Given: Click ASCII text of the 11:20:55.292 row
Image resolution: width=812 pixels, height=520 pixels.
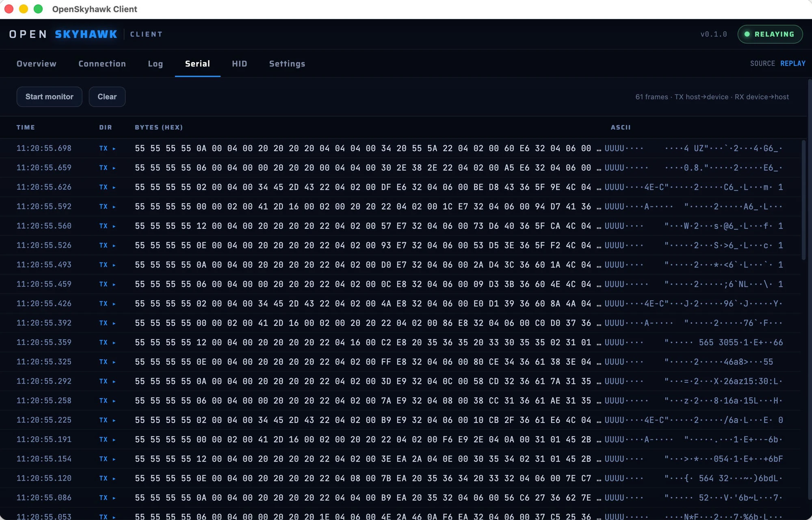Looking at the screenshot, I should [x=693, y=381].
